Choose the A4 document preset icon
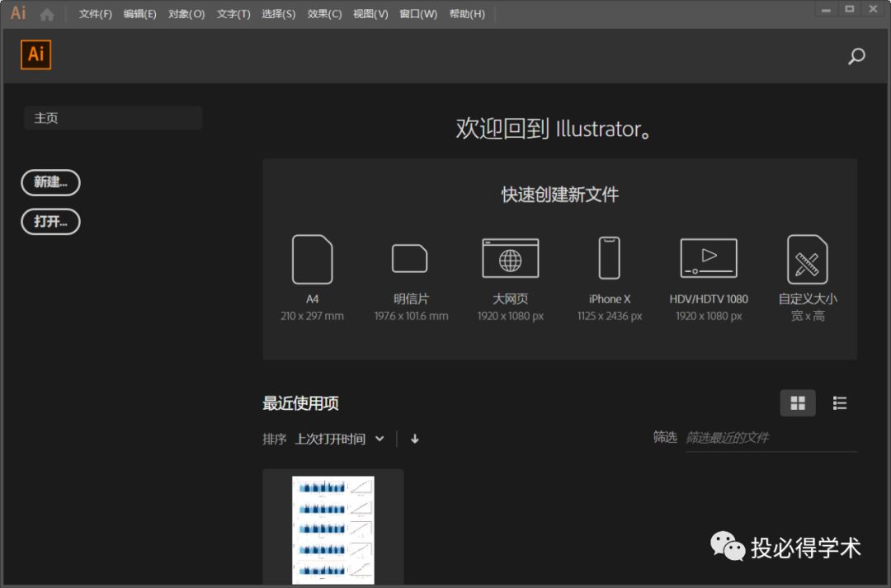 312,259
